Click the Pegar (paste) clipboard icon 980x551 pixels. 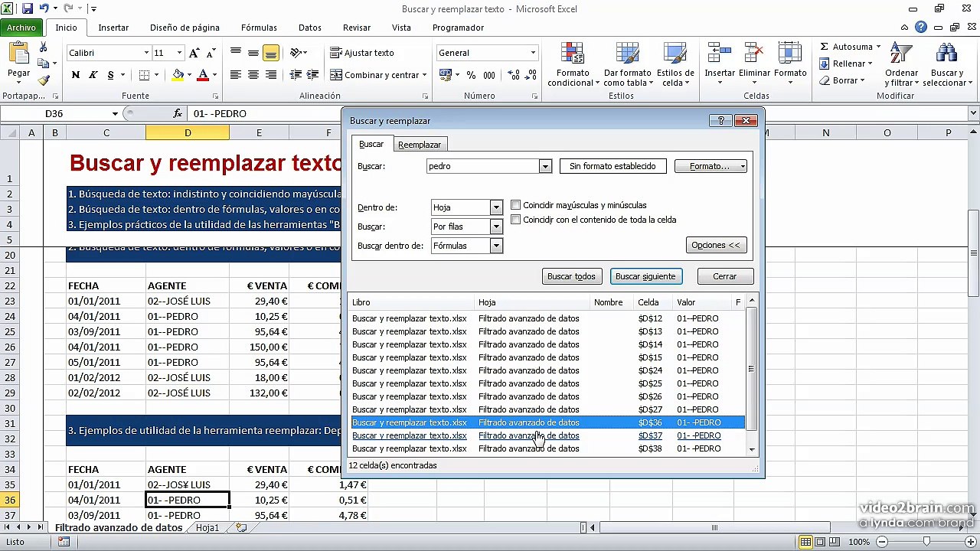[18, 54]
